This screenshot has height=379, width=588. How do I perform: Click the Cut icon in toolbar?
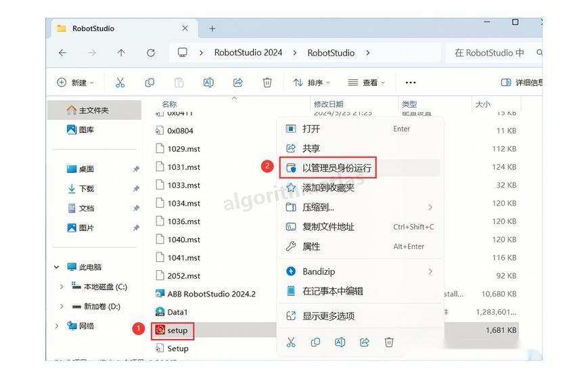[x=120, y=83]
